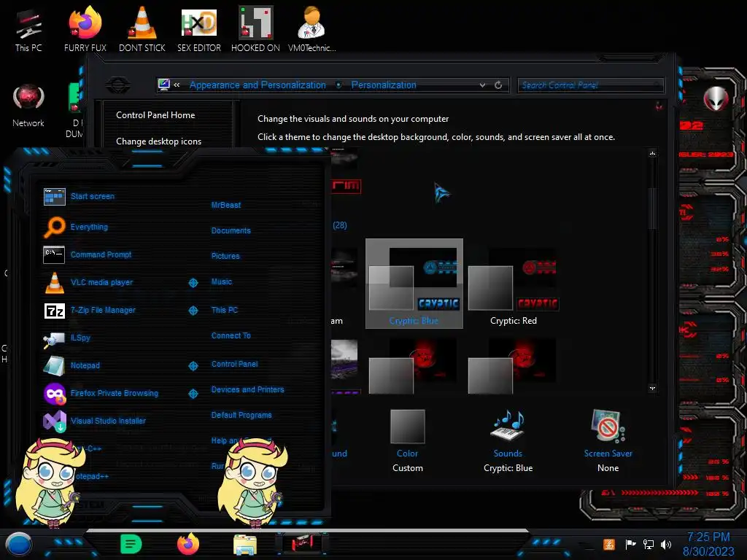Image resolution: width=747 pixels, height=560 pixels.
Task: Open This PC from Start menu list
Action: pyautogui.click(x=225, y=309)
